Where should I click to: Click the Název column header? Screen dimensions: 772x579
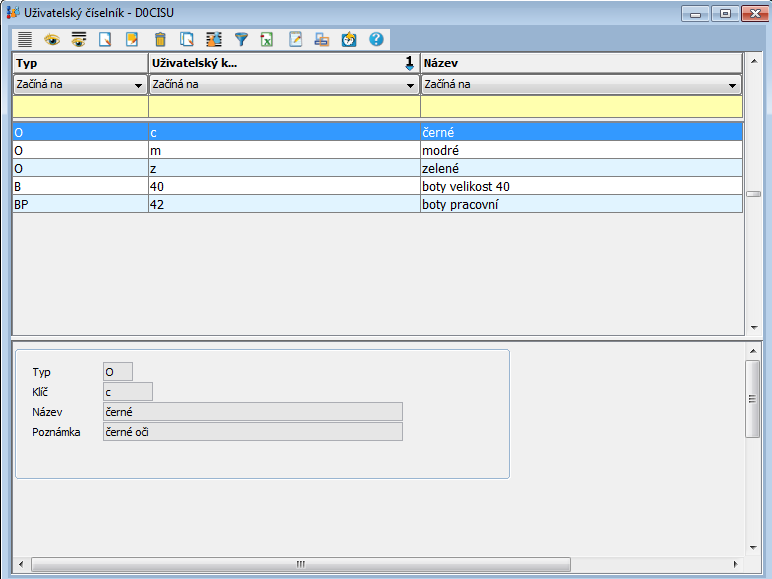(x=580, y=63)
